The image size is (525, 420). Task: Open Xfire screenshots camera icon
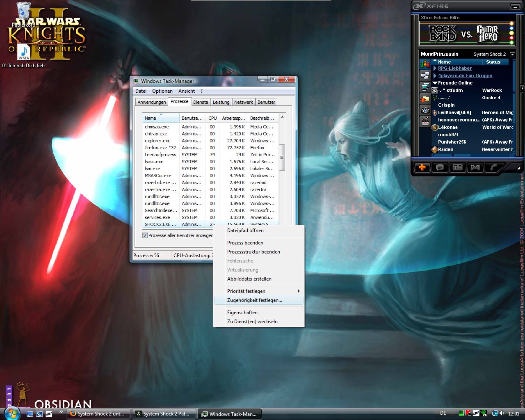pos(425,110)
